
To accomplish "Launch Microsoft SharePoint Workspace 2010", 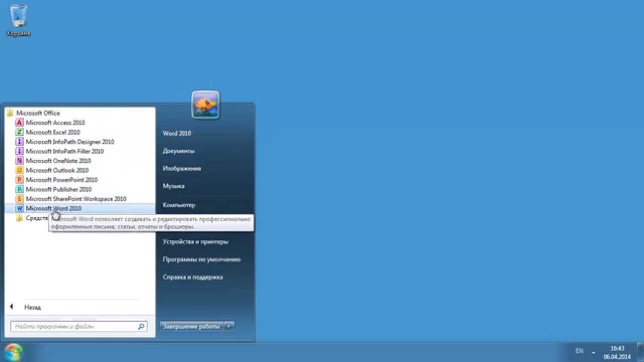I will tap(76, 199).
